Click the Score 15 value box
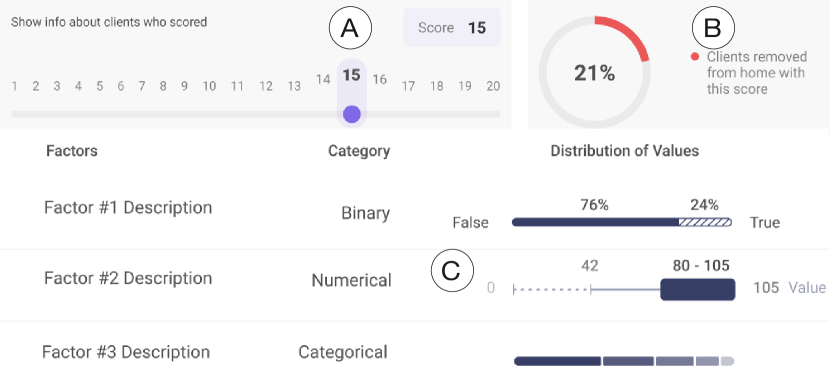Image resolution: width=830 pixels, height=370 pixels. pyautogui.click(x=452, y=28)
